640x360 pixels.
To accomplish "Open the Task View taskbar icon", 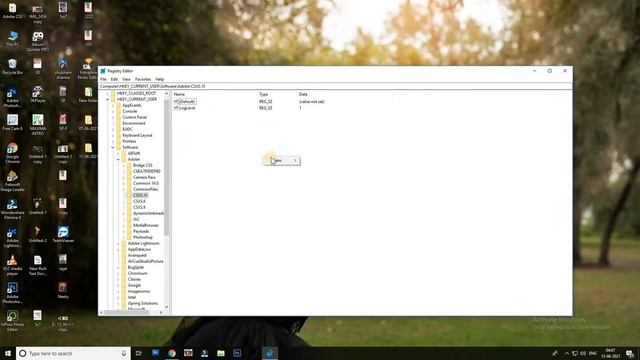I will coord(139,353).
